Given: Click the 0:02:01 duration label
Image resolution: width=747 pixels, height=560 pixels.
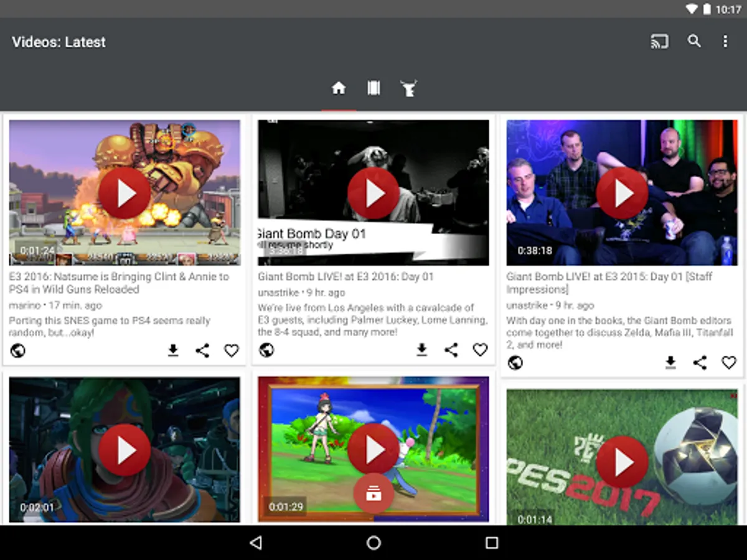Looking at the screenshot, I should (37, 508).
